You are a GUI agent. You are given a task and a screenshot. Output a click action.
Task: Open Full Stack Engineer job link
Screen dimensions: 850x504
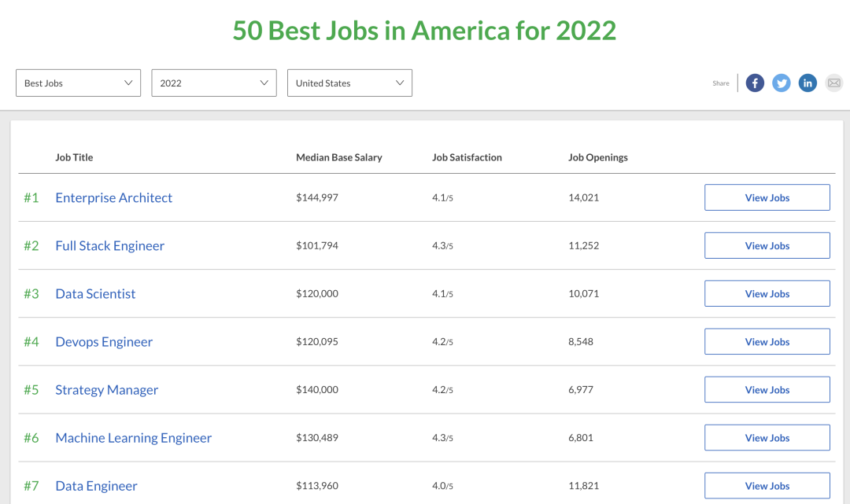pos(109,246)
